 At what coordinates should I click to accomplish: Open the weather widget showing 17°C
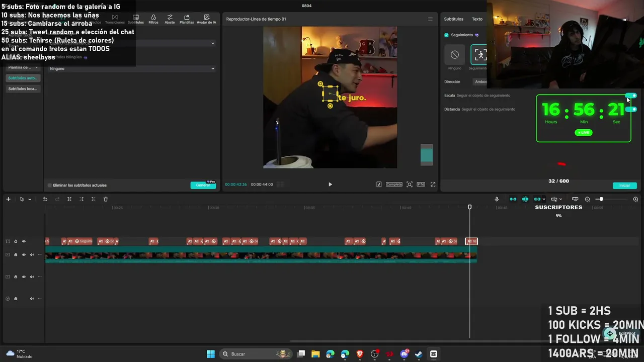coord(19,354)
